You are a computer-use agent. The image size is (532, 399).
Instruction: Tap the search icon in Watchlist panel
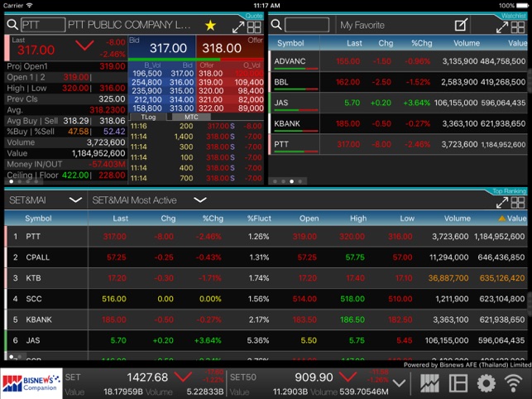pyautogui.click(x=276, y=25)
